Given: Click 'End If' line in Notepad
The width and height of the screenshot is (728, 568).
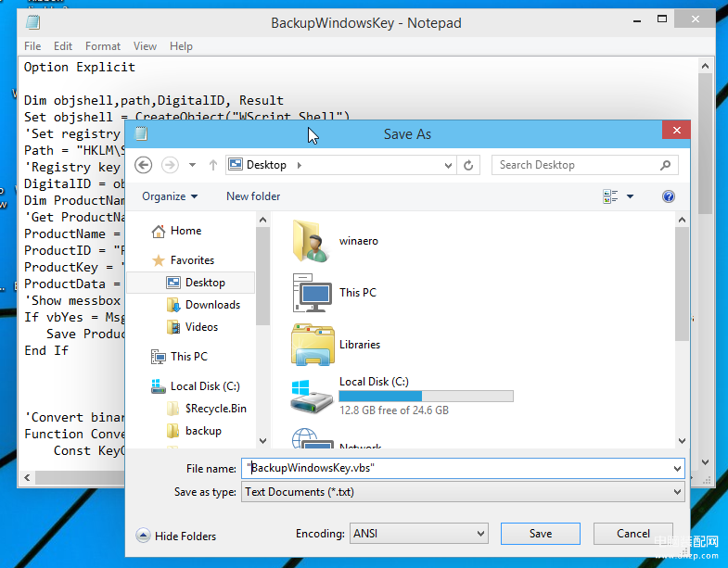Looking at the screenshot, I should point(46,351).
